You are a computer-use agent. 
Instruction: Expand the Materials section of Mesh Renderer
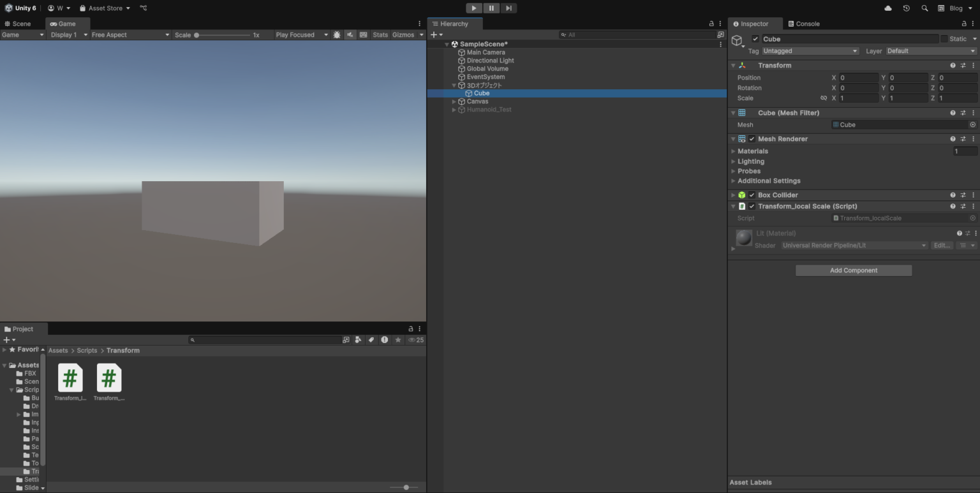(x=734, y=151)
